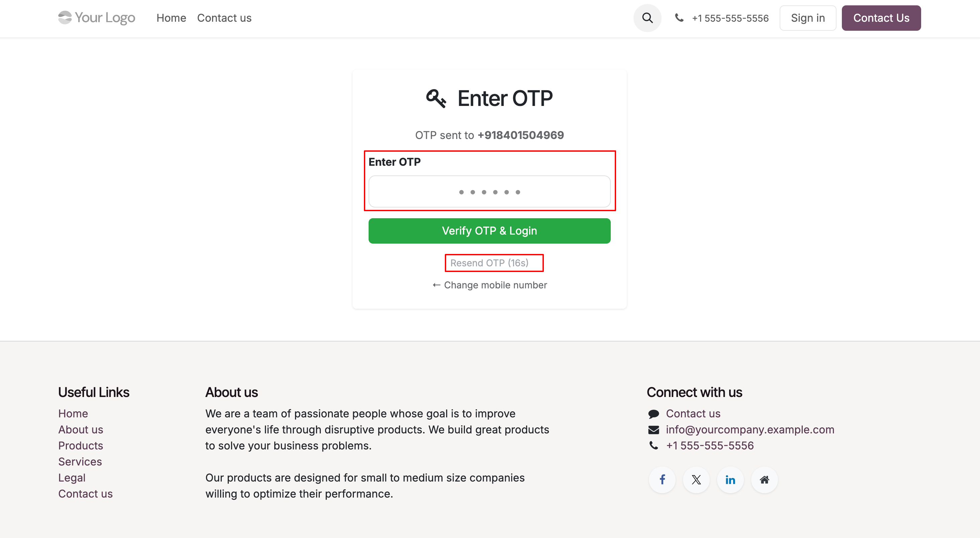Open Contact us in the top navigation
The image size is (980, 538).
click(x=224, y=18)
